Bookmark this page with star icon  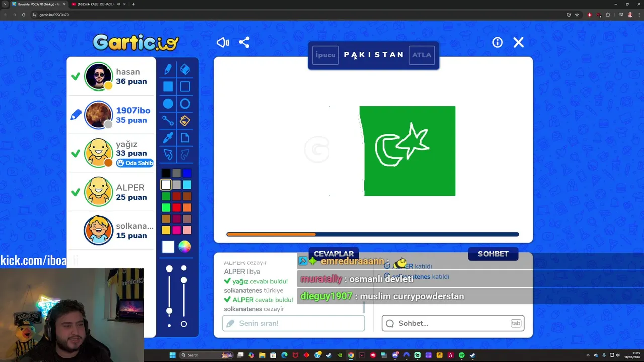(577, 15)
